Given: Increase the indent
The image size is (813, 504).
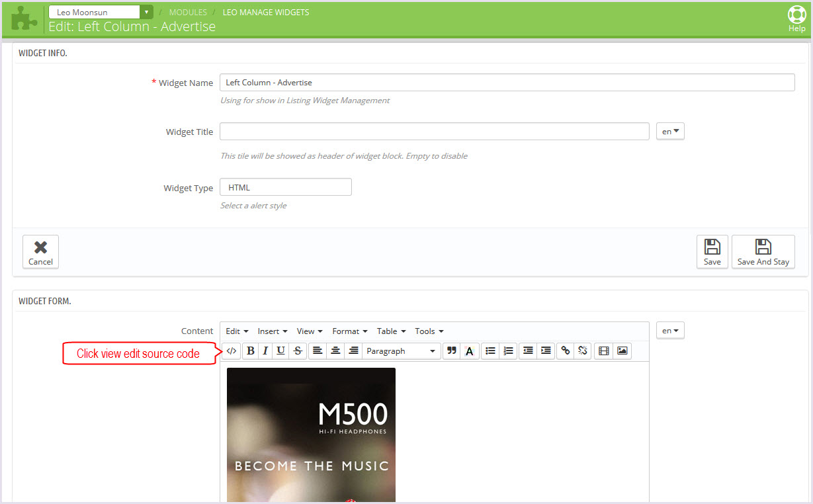Looking at the screenshot, I should tap(546, 351).
